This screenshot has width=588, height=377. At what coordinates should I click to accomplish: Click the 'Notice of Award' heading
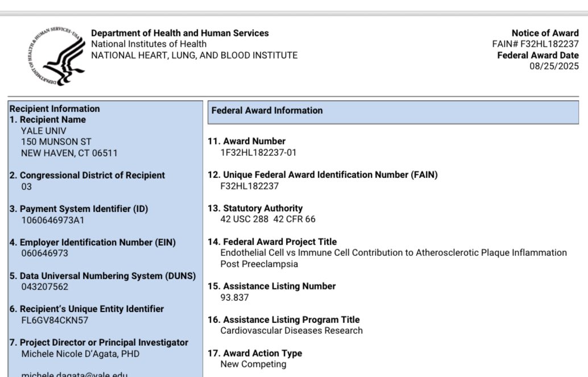point(545,33)
